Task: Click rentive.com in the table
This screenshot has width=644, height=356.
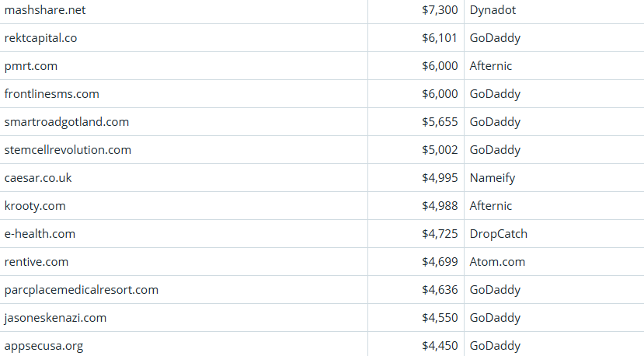Action: point(37,262)
